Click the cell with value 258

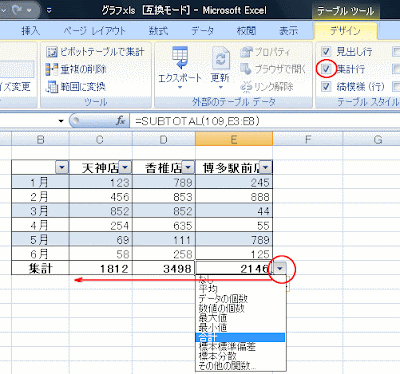coord(164,254)
